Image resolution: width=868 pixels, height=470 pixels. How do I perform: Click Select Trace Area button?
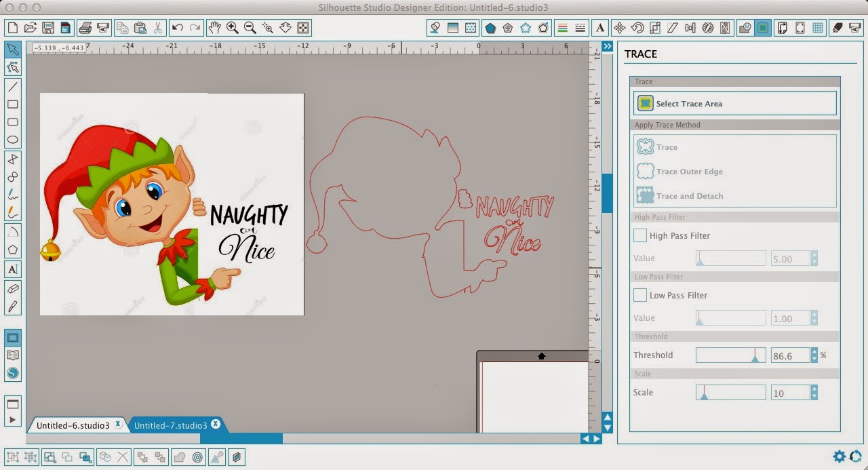click(x=735, y=103)
